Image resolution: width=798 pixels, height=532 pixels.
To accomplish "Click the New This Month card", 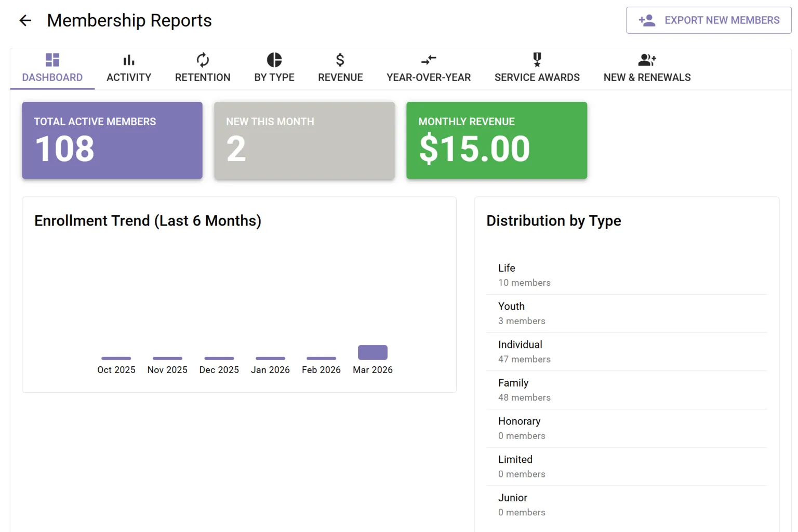I will (304, 140).
